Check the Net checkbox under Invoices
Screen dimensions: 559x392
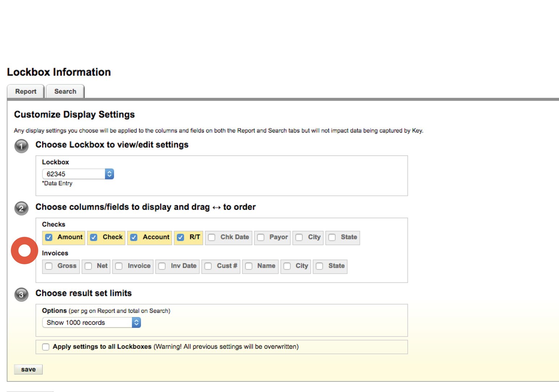[88, 266]
